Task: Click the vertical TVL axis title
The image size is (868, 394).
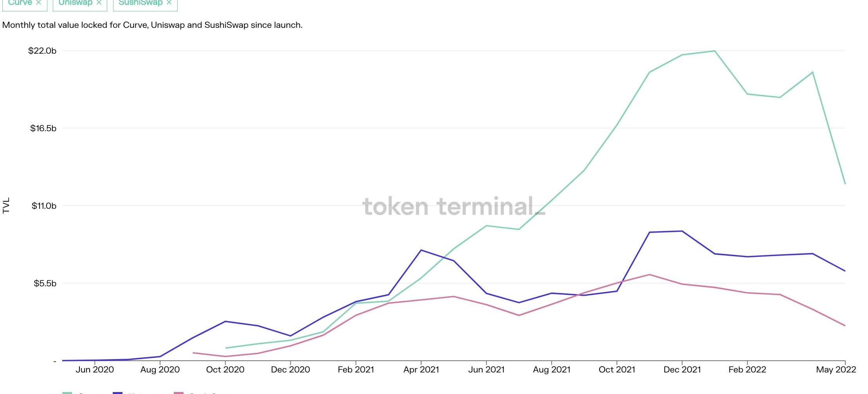Action: coord(6,206)
